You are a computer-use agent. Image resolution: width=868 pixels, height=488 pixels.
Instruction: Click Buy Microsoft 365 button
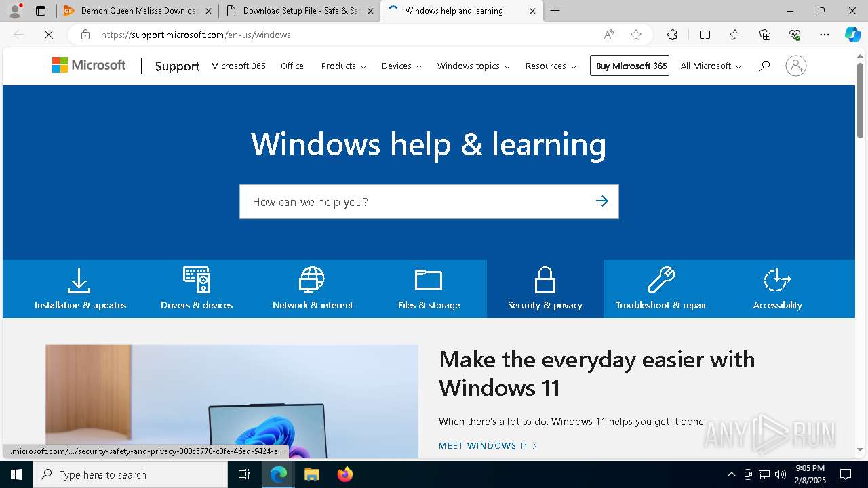coord(629,66)
